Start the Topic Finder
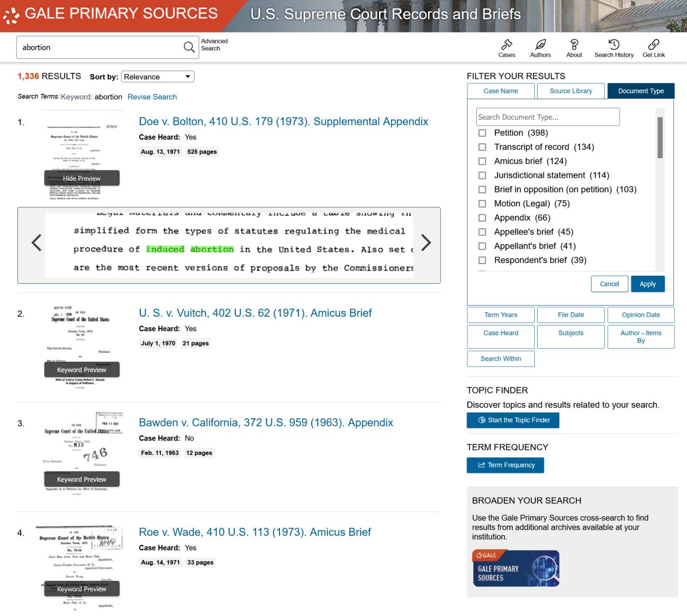This screenshot has width=687, height=616. (x=513, y=420)
